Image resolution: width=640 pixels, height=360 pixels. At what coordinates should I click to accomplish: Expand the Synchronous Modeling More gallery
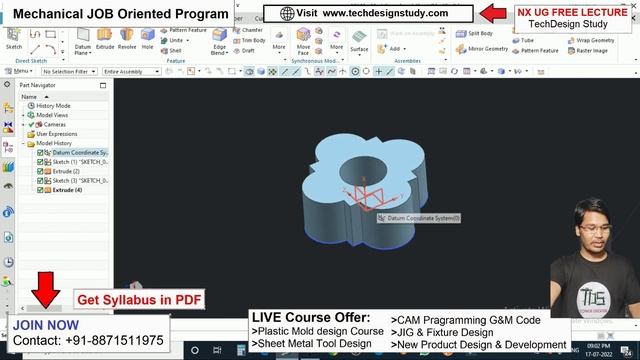[336, 42]
